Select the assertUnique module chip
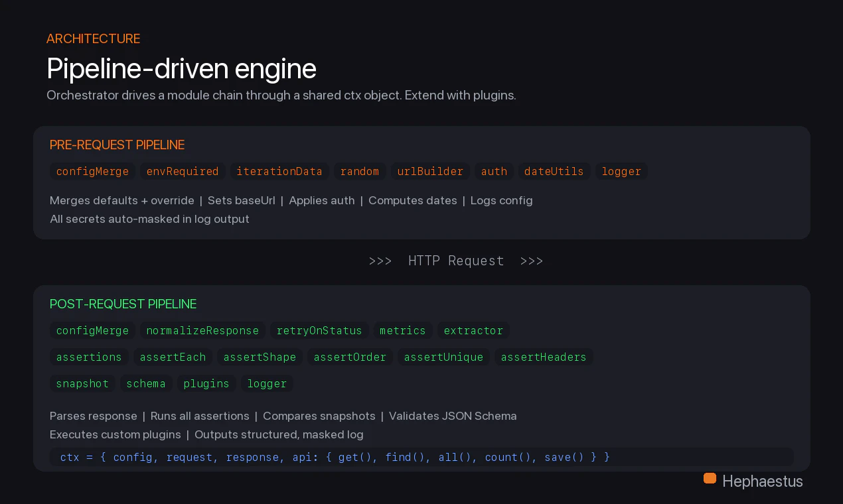Screen dimensions: 843x504 tap(444, 357)
